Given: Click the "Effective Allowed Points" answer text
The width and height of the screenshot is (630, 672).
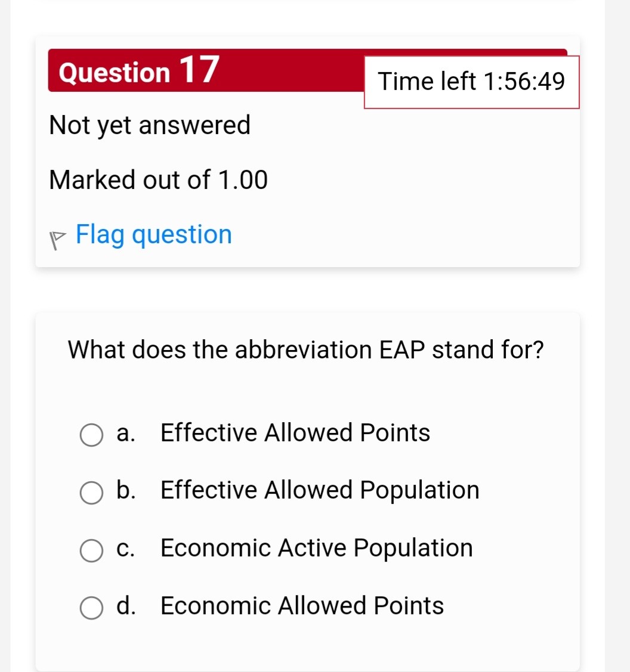Looking at the screenshot, I should tap(295, 433).
